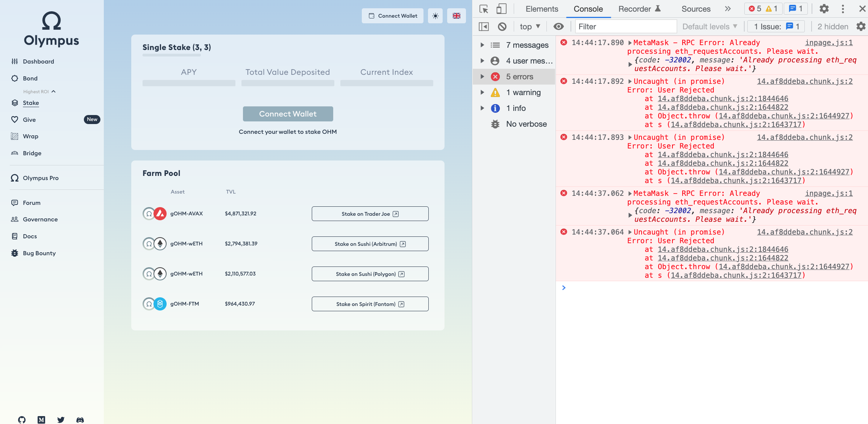
Task: Expand the first MetaMask RPC error details
Action: (x=630, y=42)
